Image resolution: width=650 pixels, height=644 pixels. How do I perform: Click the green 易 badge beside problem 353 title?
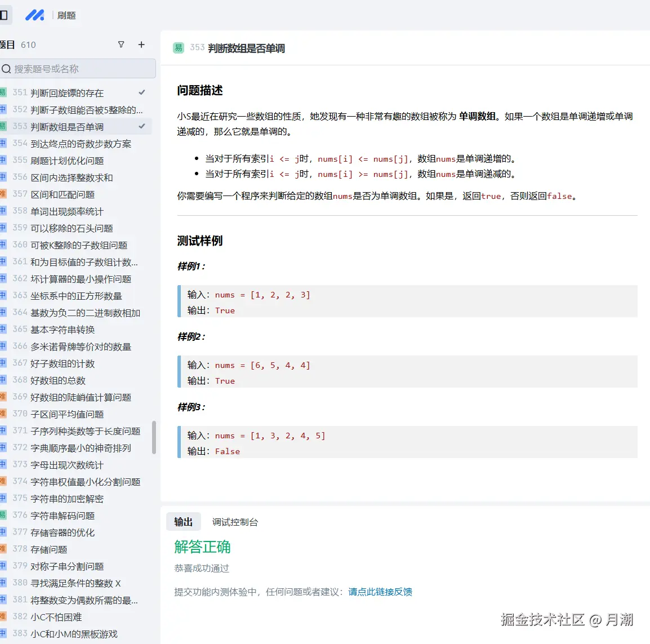pos(178,48)
